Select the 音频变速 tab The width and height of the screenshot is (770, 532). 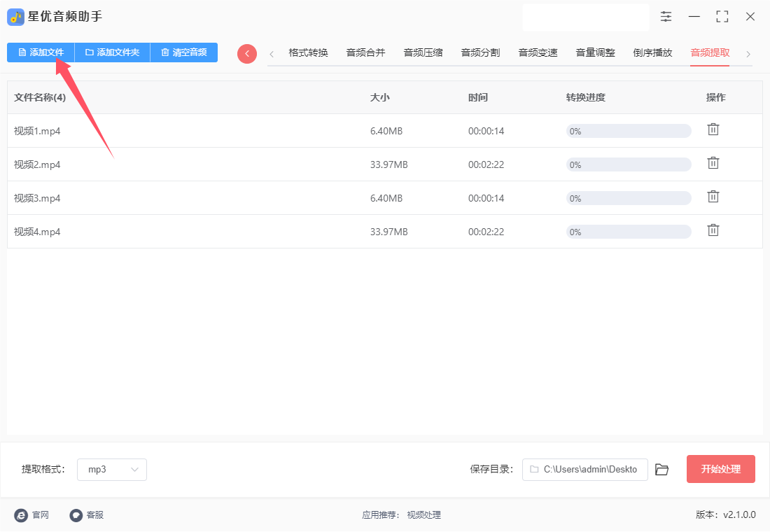(x=538, y=52)
